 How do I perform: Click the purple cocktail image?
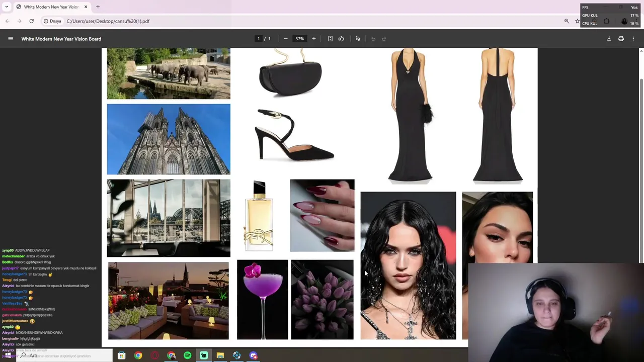pos(263,300)
